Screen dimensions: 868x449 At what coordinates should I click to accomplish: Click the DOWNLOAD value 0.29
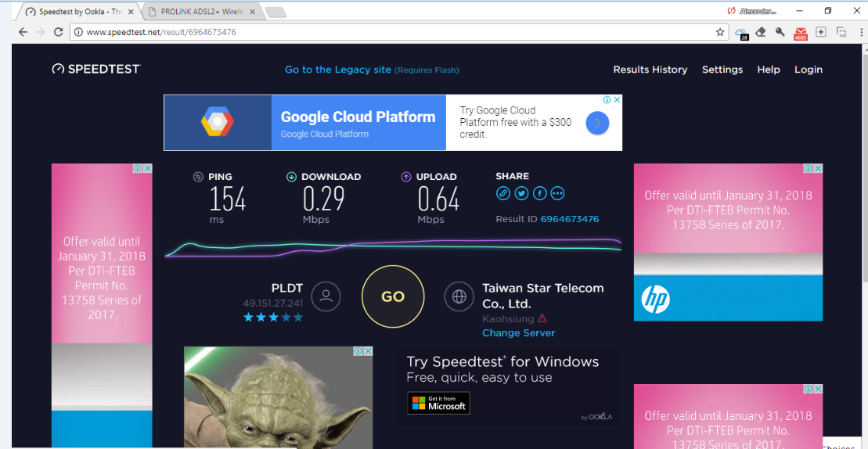324,199
